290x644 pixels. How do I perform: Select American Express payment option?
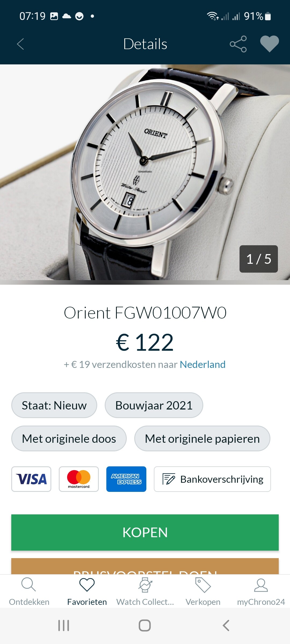tap(126, 479)
